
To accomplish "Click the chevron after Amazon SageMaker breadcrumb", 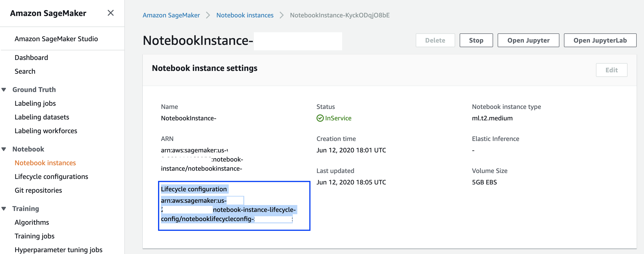I will coord(208,15).
